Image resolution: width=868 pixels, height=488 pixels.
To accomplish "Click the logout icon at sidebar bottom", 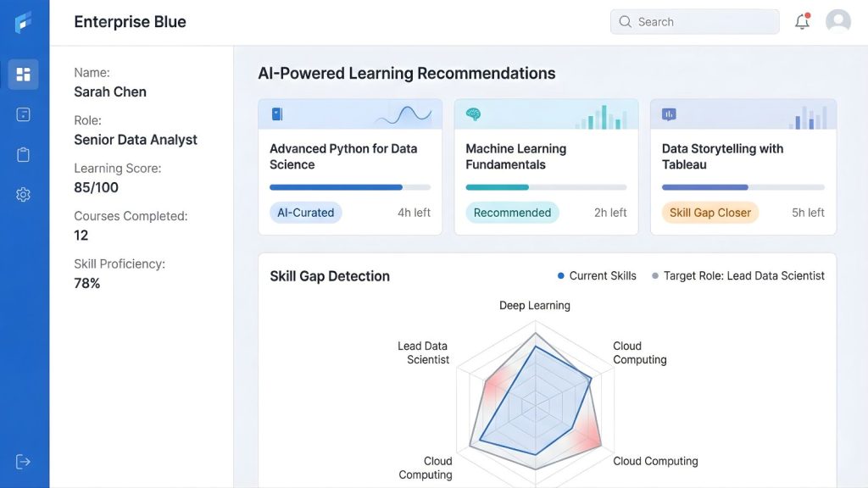I will [x=23, y=461].
